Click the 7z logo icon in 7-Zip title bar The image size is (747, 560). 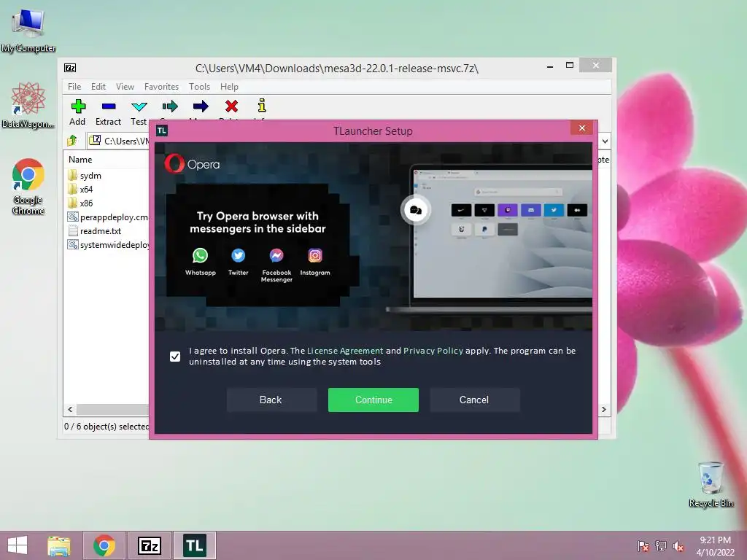[x=70, y=68]
